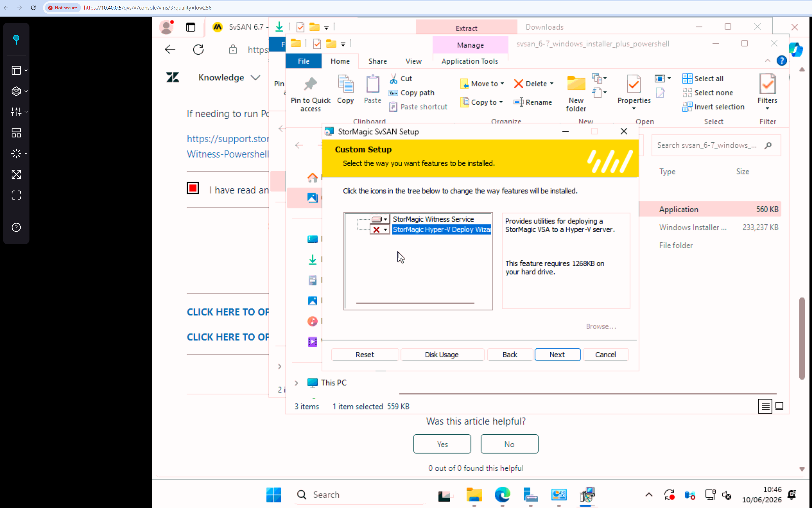Click the Cut scissors icon in Explorer ribbon
Screen dimensions: 812x508
coord(393,79)
